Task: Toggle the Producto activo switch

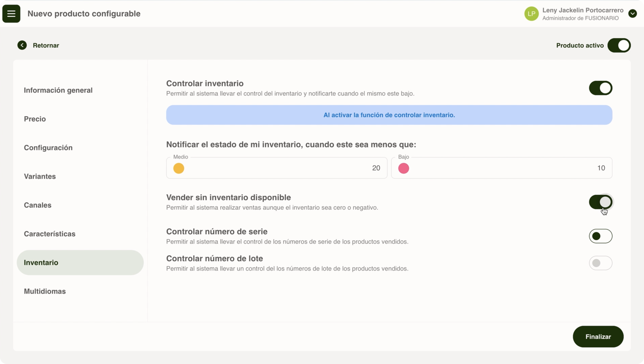Action: pyautogui.click(x=619, y=45)
